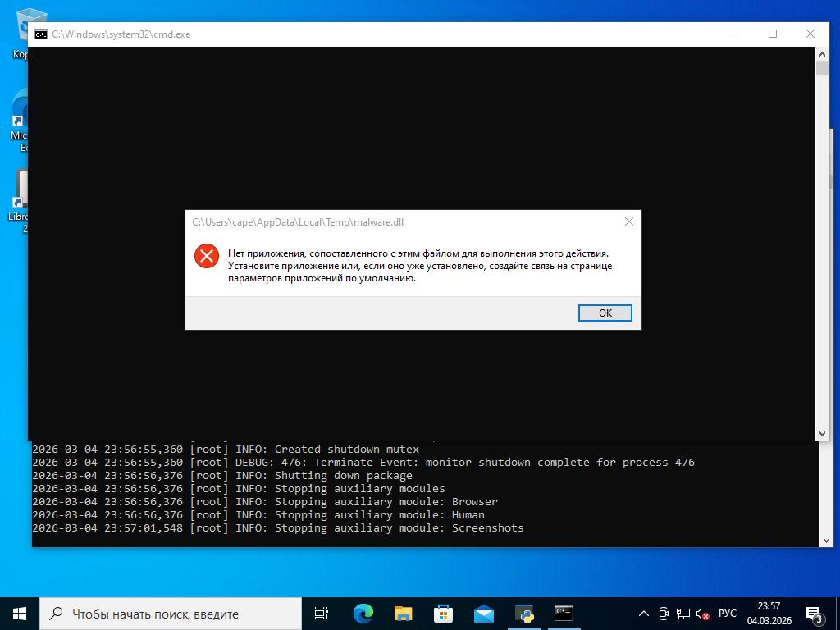This screenshot has height=630, width=840.
Task: Click OK in the malware.dll error dialog
Action: point(605,313)
